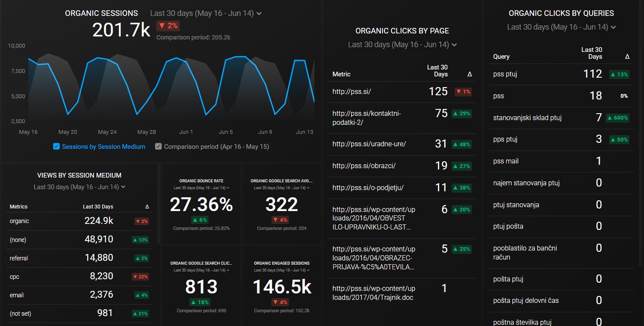Screen dimensions: 644x326
Task: Open the Organic Clicks by Page date range dropdown
Action: 402,45
